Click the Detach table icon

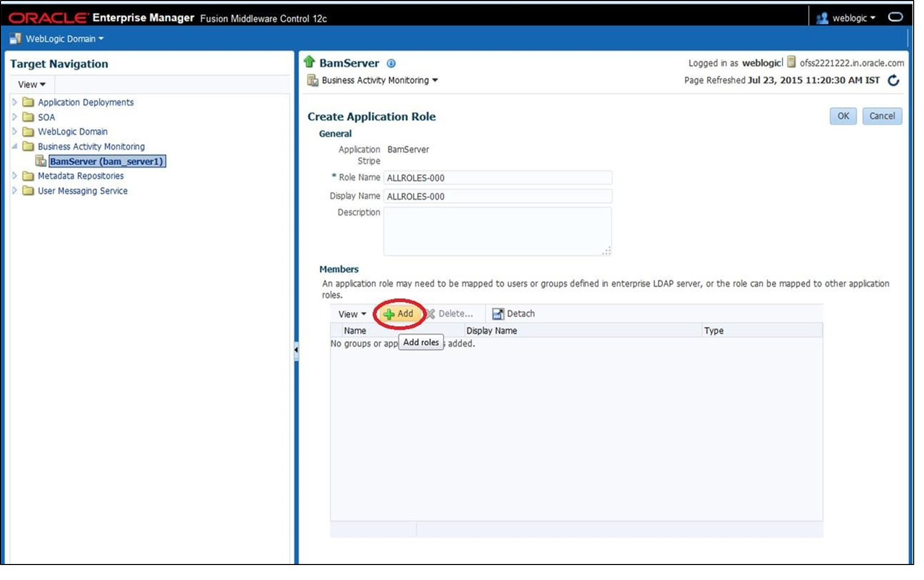pyautogui.click(x=498, y=314)
